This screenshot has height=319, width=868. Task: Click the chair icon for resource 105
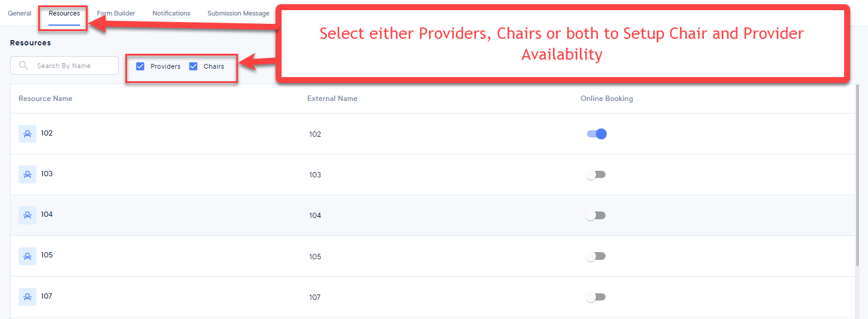point(27,256)
